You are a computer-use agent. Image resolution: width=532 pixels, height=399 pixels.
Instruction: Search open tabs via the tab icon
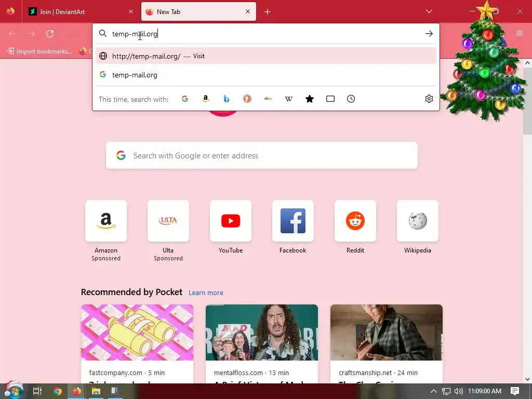330,99
